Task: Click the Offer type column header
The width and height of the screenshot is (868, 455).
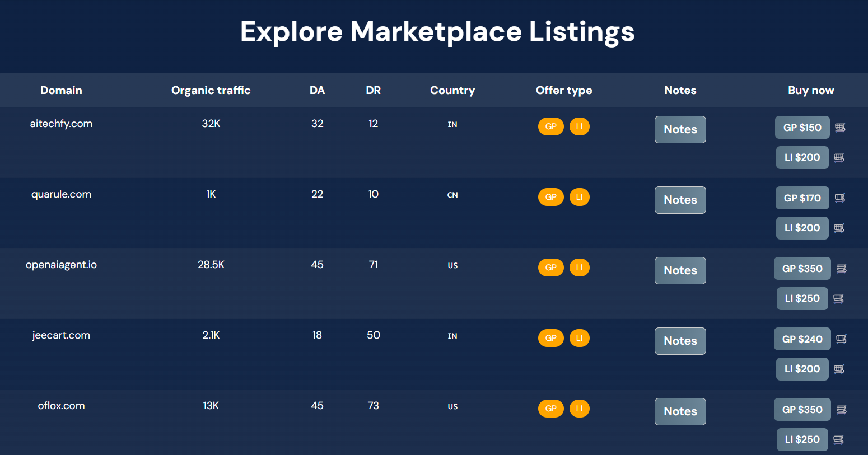Action: [x=564, y=91]
